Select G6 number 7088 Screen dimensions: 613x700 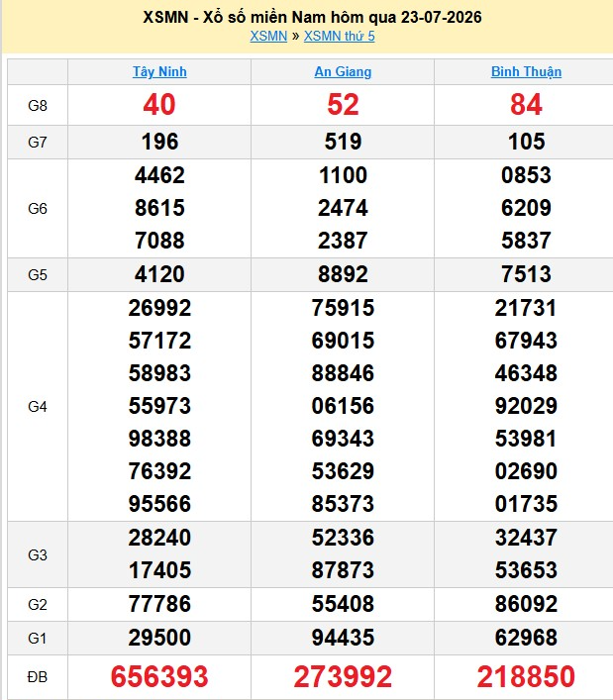[x=159, y=241]
